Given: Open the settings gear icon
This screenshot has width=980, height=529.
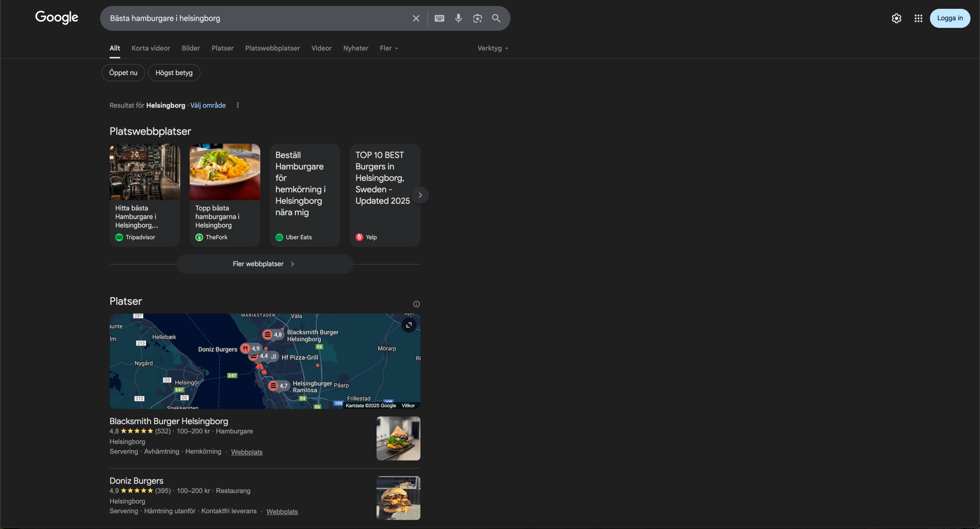Looking at the screenshot, I should point(896,18).
